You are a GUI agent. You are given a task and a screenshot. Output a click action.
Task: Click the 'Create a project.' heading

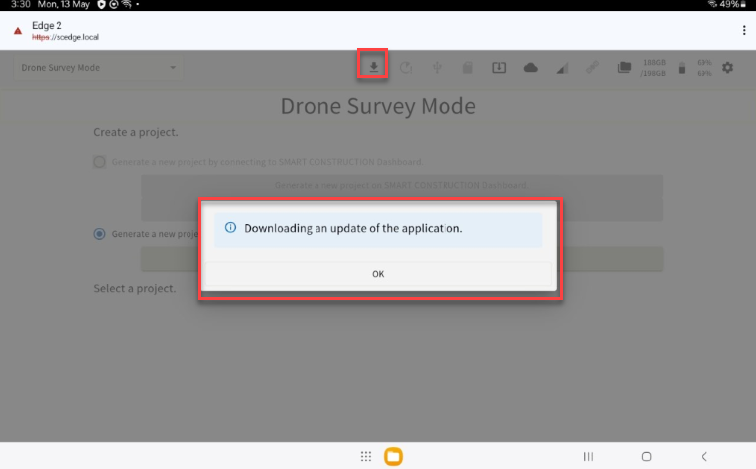click(x=135, y=132)
